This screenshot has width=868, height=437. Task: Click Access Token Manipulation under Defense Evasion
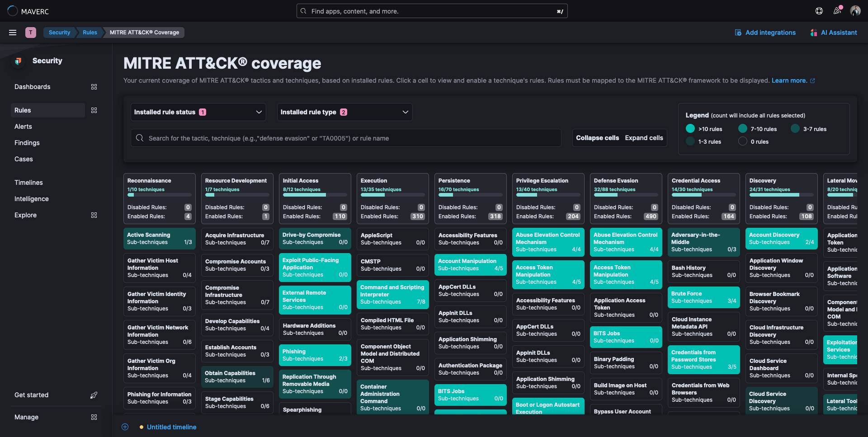pos(626,275)
